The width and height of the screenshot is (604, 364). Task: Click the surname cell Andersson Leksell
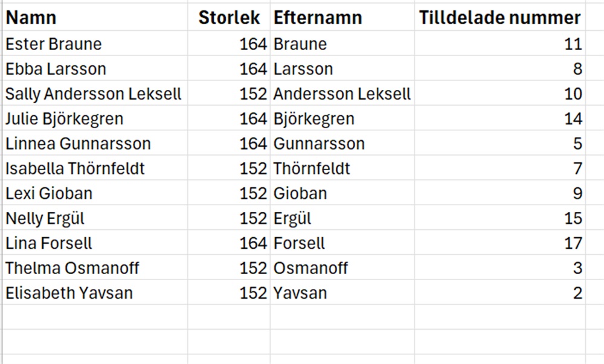342,94
